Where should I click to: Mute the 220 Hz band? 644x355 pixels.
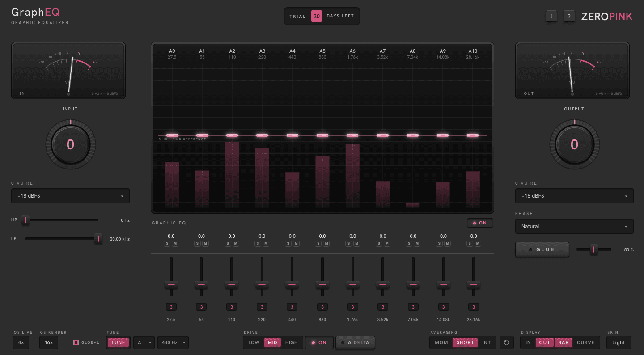(266, 244)
